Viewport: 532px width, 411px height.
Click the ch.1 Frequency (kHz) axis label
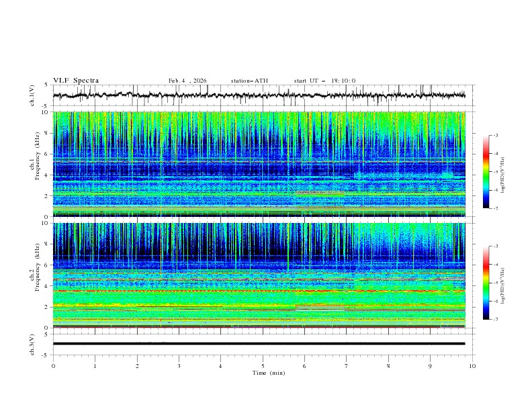pyautogui.click(x=35, y=156)
